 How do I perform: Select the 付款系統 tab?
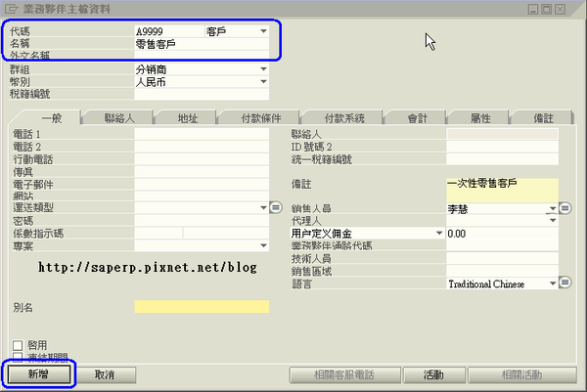pyautogui.click(x=344, y=118)
